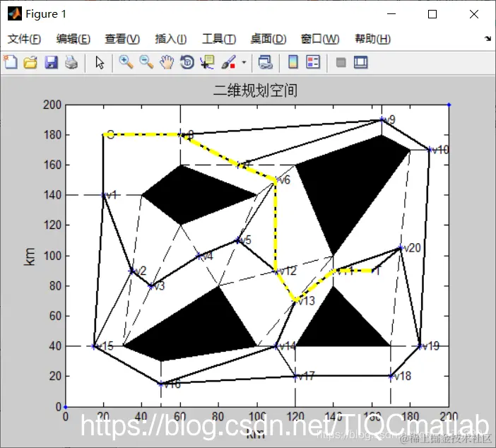Screen dimensions: 496x448
Task: Click the Show Plot Tools icon
Action: pos(360,62)
